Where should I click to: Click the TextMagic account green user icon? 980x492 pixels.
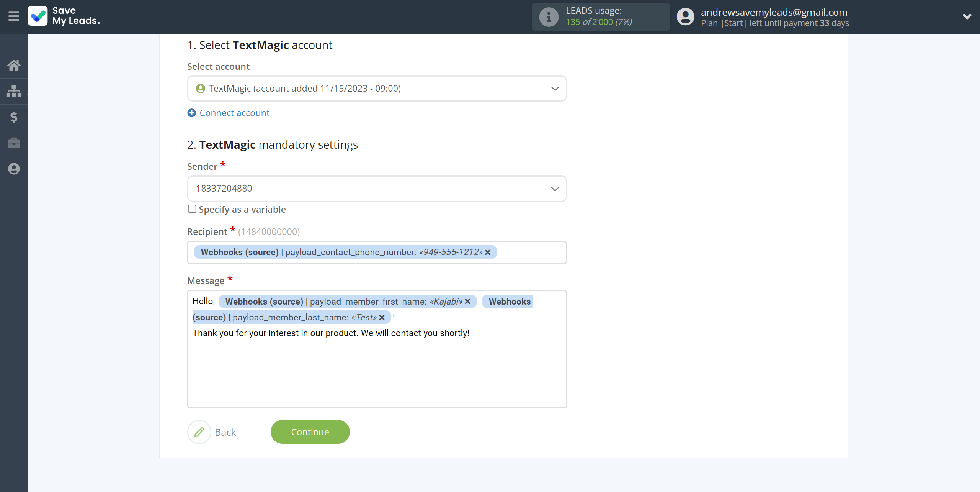(200, 89)
